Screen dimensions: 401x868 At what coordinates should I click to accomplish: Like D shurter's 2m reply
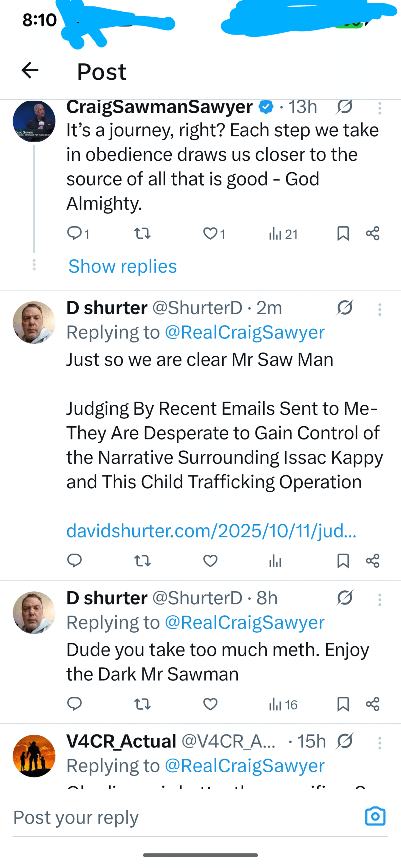click(210, 561)
